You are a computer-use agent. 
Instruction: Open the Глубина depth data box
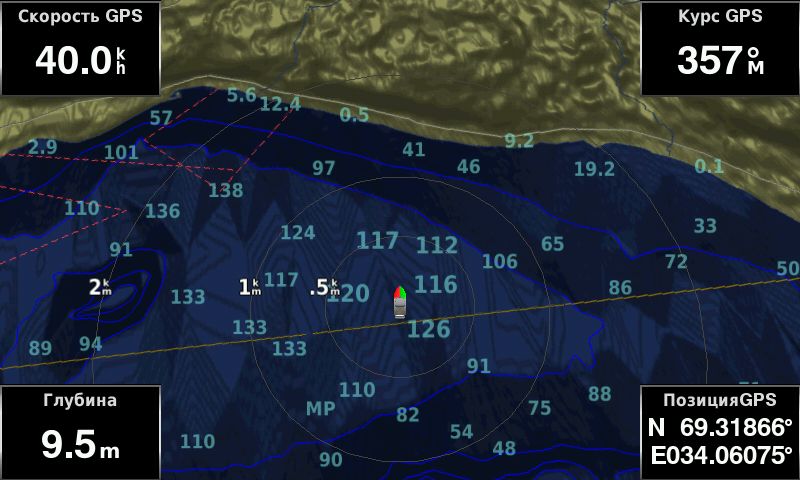pos(80,432)
